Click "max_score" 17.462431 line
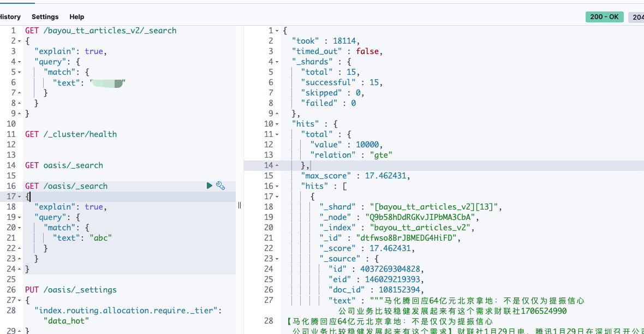Image resolution: width=644 pixels, height=334 pixels. pyautogui.click(x=355, y=176)
